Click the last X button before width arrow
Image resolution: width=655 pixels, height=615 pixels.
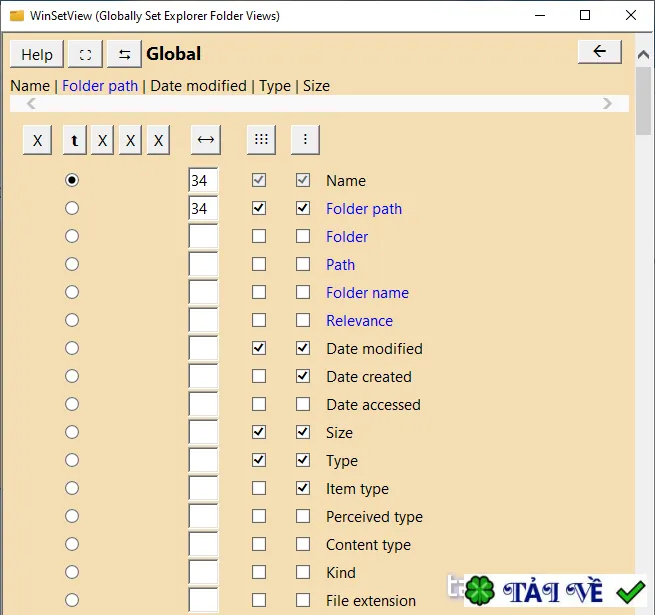158,140
